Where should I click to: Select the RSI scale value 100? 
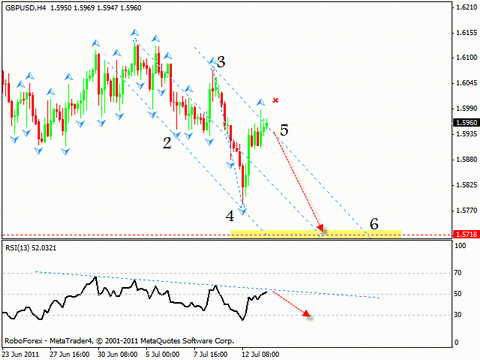pos(460,246)
